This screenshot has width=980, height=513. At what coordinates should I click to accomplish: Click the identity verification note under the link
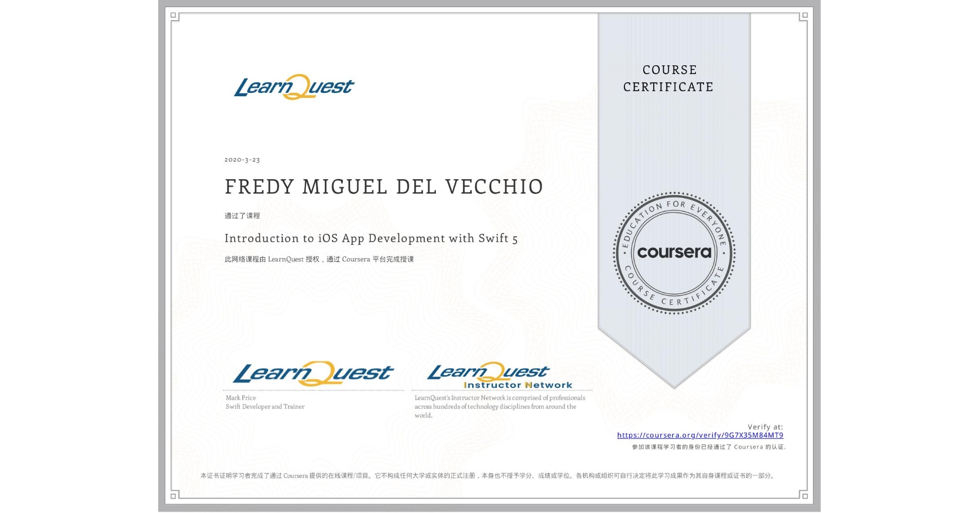coord(709,447)
